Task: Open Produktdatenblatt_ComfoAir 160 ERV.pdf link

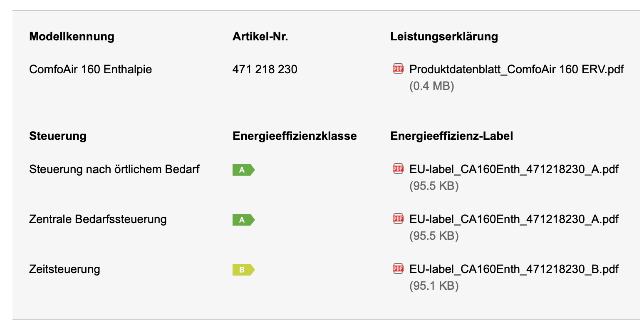Action: pyautogui.click(x=517, y=69)
